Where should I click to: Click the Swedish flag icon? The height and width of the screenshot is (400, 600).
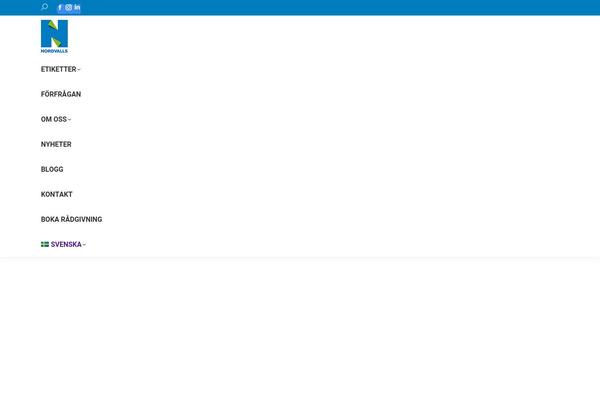[x=45, y=244]
